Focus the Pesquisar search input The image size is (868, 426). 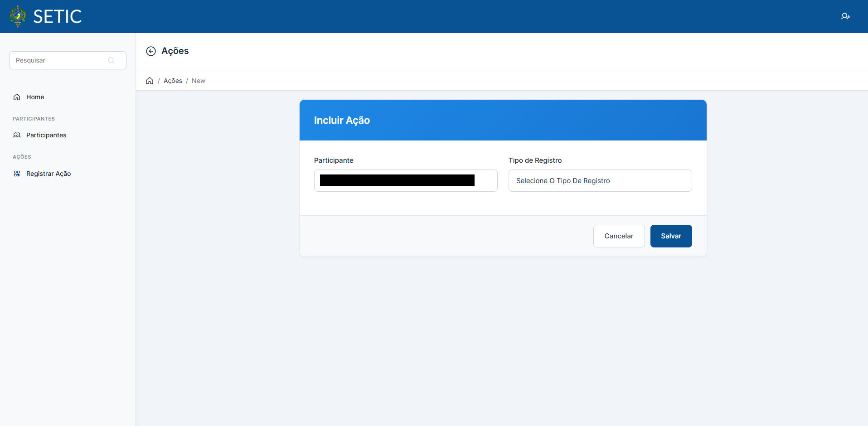(59, 60)
